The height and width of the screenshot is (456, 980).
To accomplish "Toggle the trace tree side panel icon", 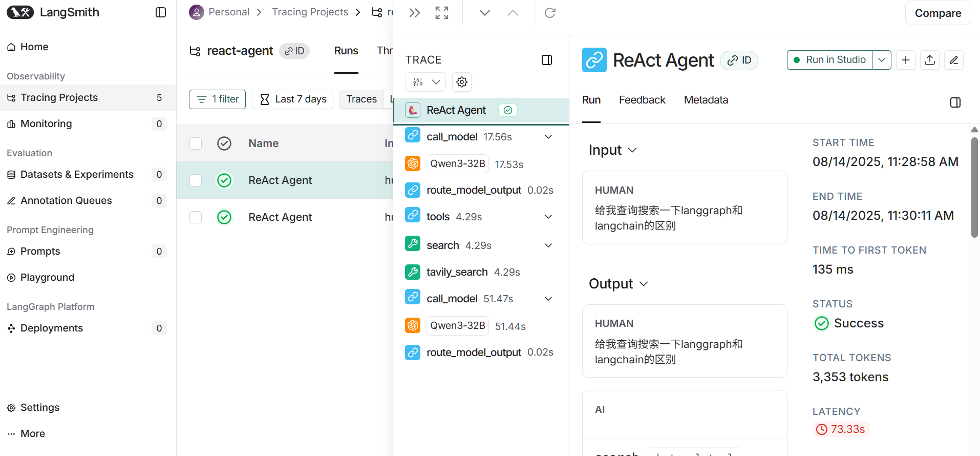I will (547, 60).
